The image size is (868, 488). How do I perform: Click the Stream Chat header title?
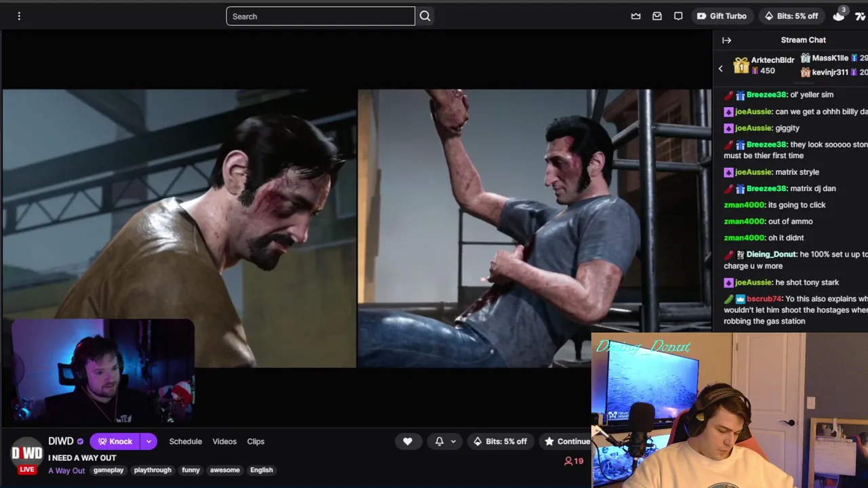tap(803, 40)
